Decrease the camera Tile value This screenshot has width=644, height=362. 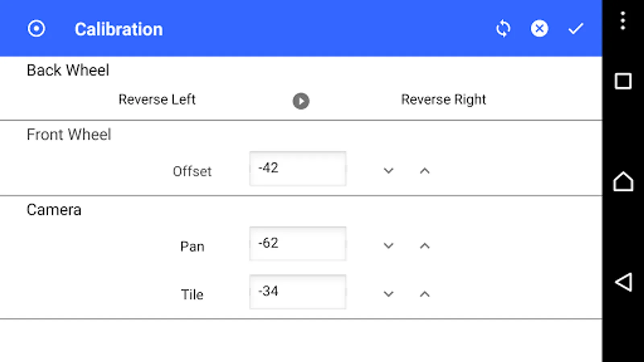coord(388,294)
